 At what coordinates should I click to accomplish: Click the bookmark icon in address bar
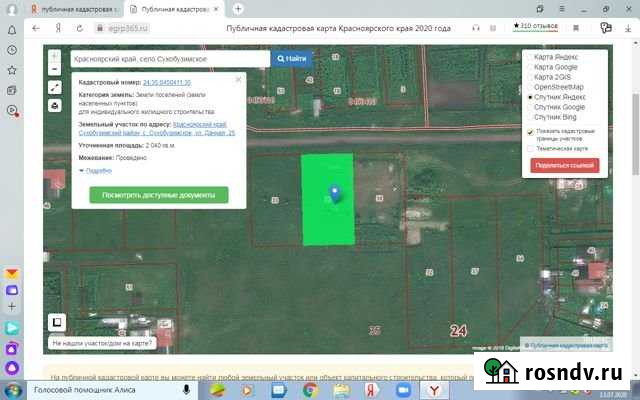[x=576, y=28]
